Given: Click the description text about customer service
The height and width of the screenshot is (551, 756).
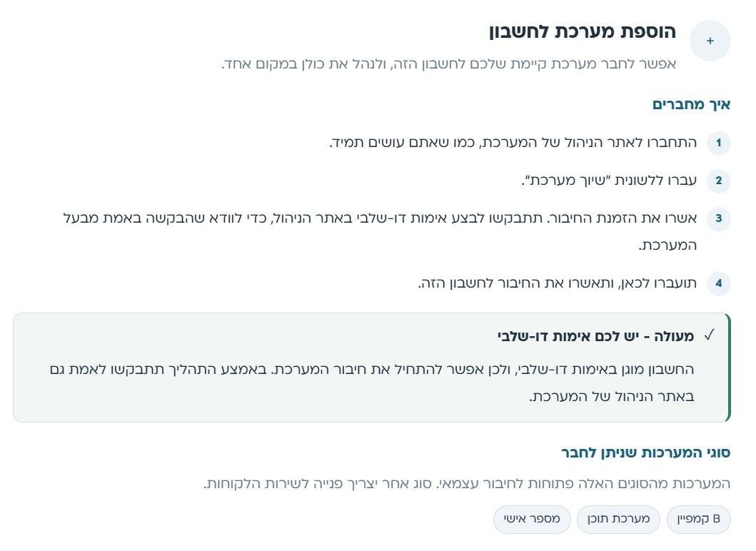Looking at the screenshot, I should click(467, 483).
